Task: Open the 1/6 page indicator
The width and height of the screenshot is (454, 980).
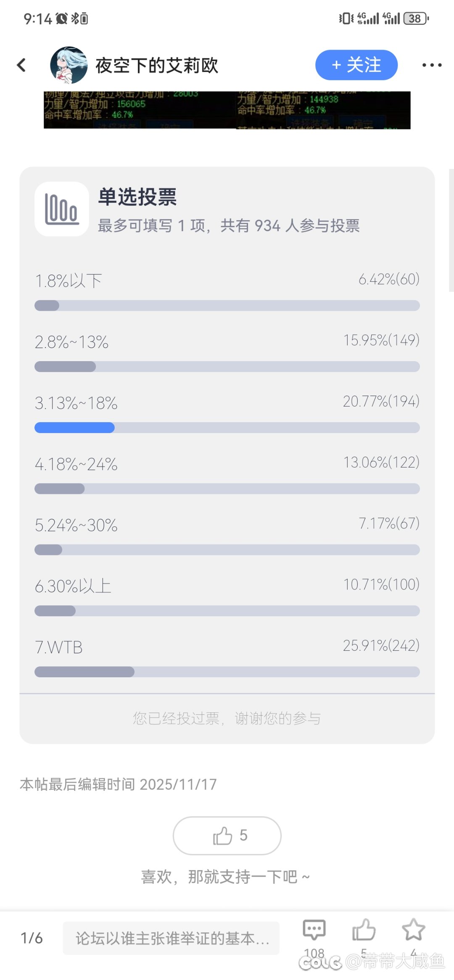Action: pos(32,938)
